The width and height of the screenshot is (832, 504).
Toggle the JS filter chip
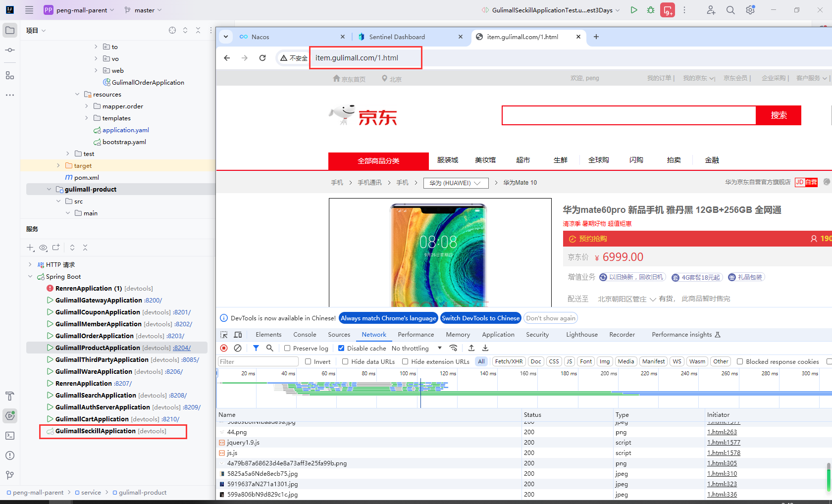point(570,361)
